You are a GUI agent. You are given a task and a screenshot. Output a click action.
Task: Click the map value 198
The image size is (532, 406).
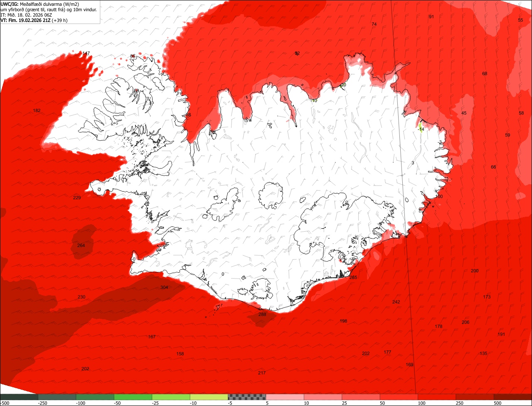point(343,321)
